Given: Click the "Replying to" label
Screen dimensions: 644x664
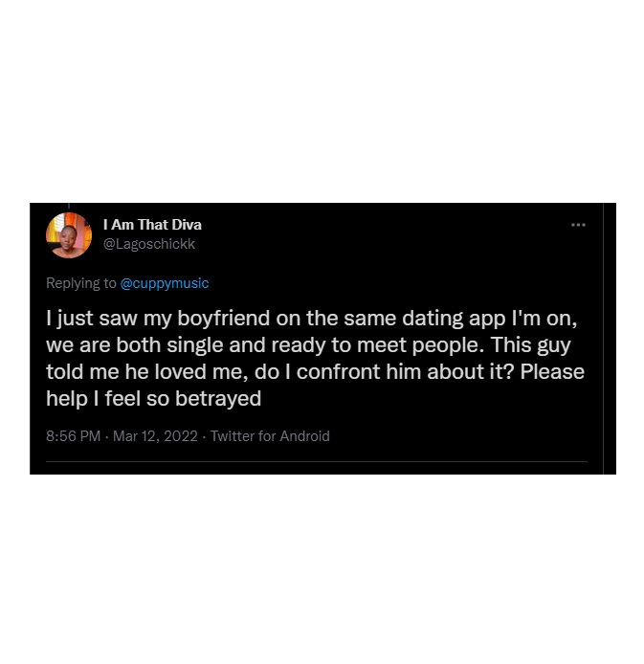Looking at the screenshot, I should [x=81, y=283].
